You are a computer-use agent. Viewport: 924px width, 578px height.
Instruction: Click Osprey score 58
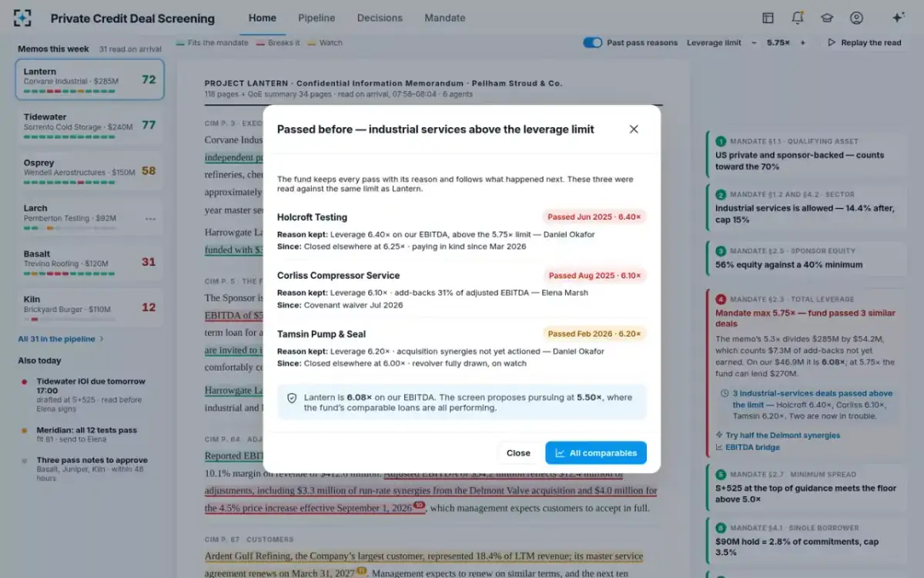pyautogui.click(x=149, y=170)
